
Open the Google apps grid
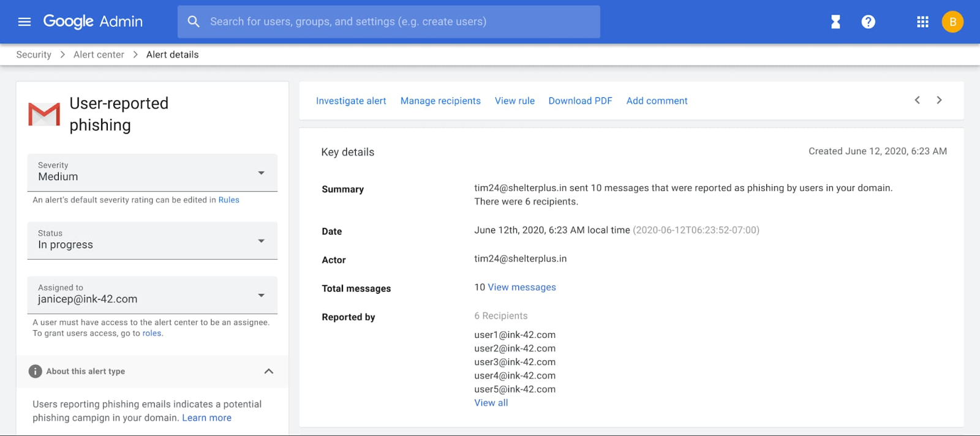click(922, 22)
